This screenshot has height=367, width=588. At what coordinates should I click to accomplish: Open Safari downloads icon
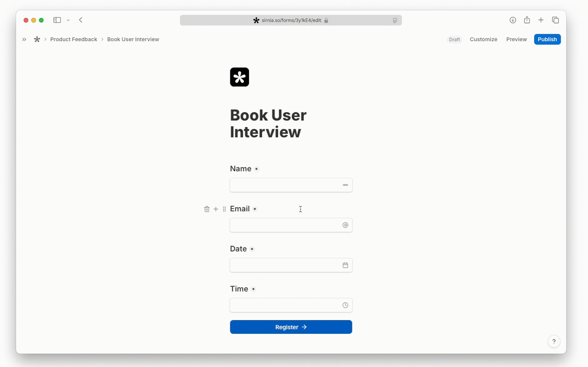513,20
